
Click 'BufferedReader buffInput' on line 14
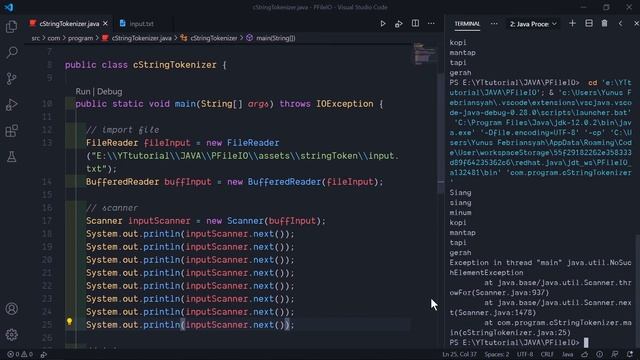pos(149,182)
